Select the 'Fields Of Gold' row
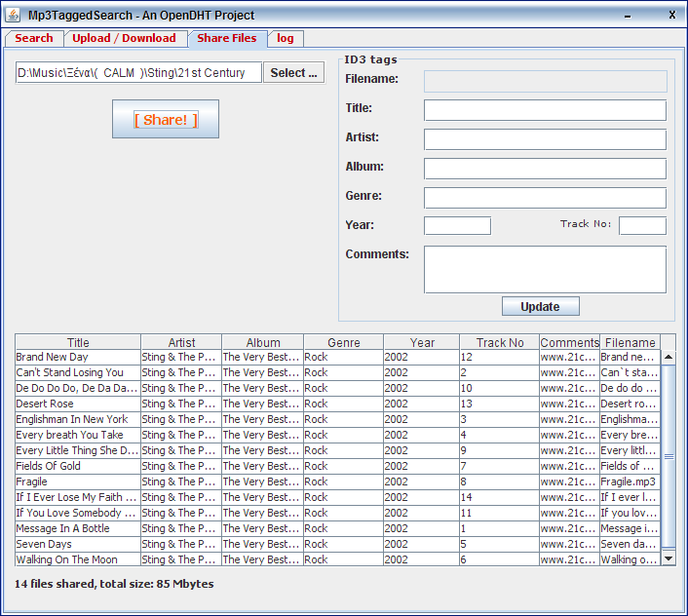The image size is (688, 616). point(337,466)
